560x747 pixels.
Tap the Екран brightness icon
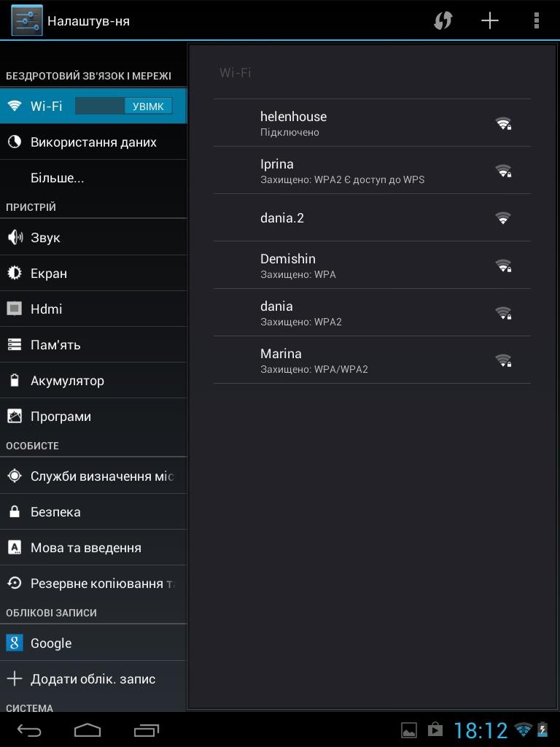pyautogui.click(x=15, y=274)
